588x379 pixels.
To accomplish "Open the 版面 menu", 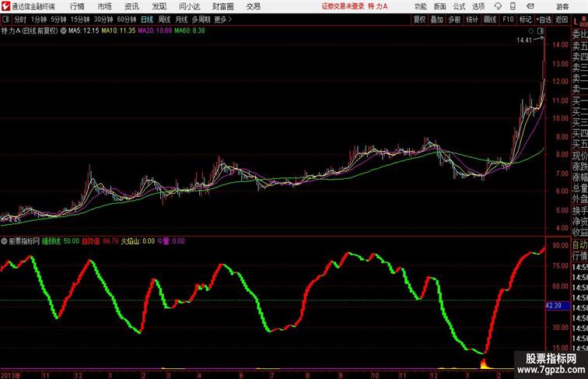I will click(x=440, y=6).
